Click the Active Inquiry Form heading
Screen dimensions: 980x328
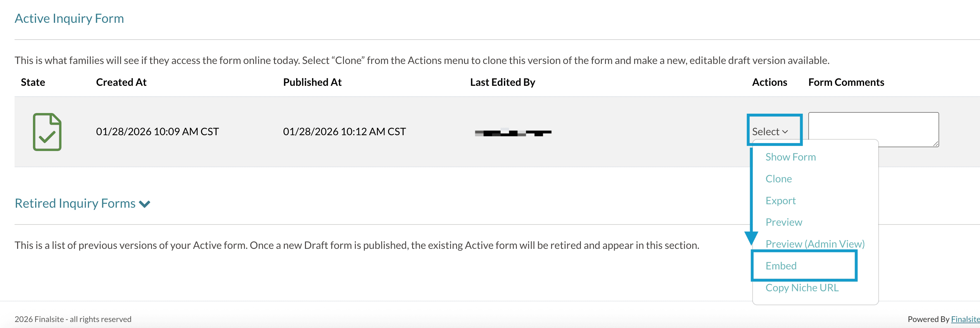tap(69, 18)
